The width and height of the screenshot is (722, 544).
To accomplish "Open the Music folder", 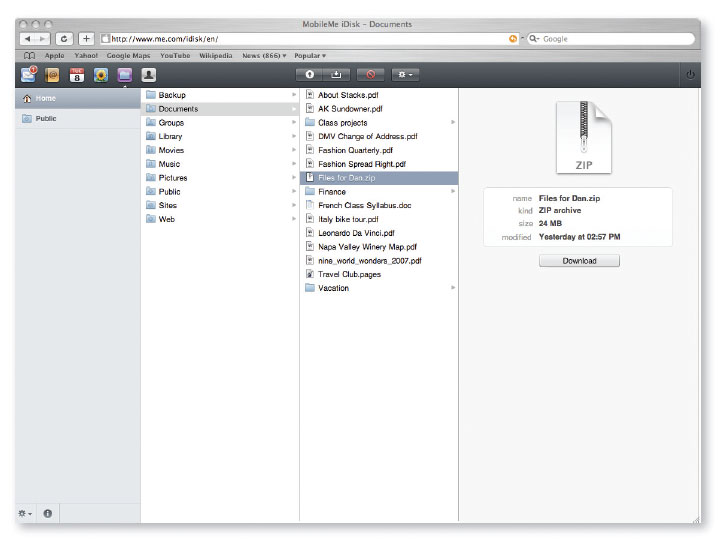I will (x=221, y=164).
